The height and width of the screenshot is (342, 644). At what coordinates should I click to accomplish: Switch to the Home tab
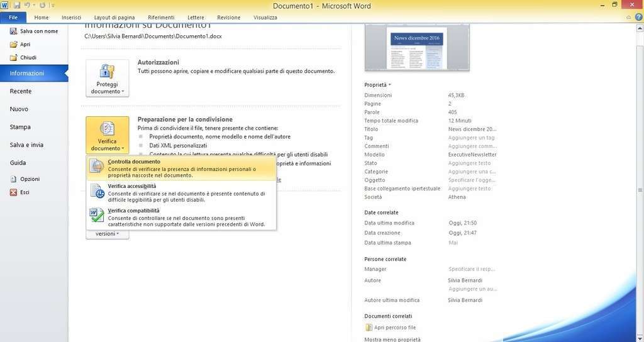pyautogui.click(x=42, y=17)
